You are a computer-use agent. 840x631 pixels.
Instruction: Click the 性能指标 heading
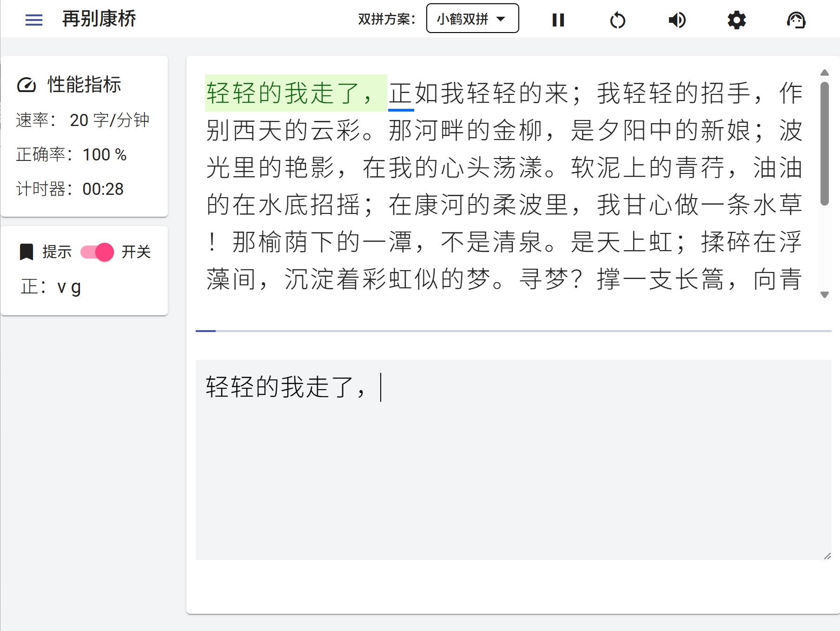pos(84,85)
